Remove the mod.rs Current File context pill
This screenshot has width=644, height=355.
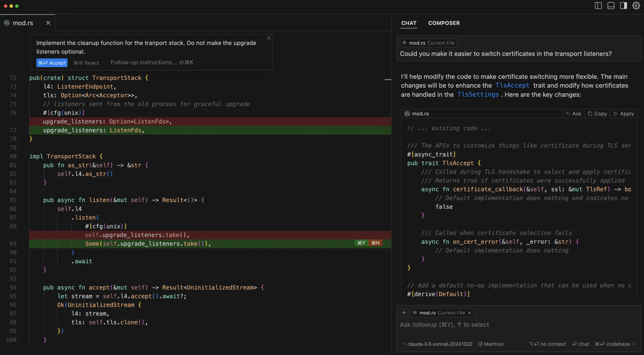(x=469, y=312)
